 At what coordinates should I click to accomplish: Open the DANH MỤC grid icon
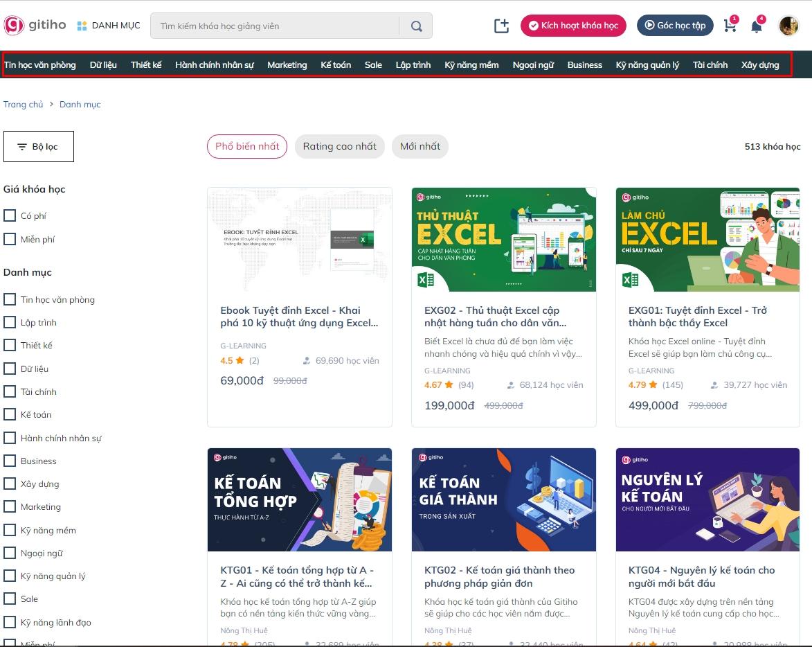click(82, 26)
